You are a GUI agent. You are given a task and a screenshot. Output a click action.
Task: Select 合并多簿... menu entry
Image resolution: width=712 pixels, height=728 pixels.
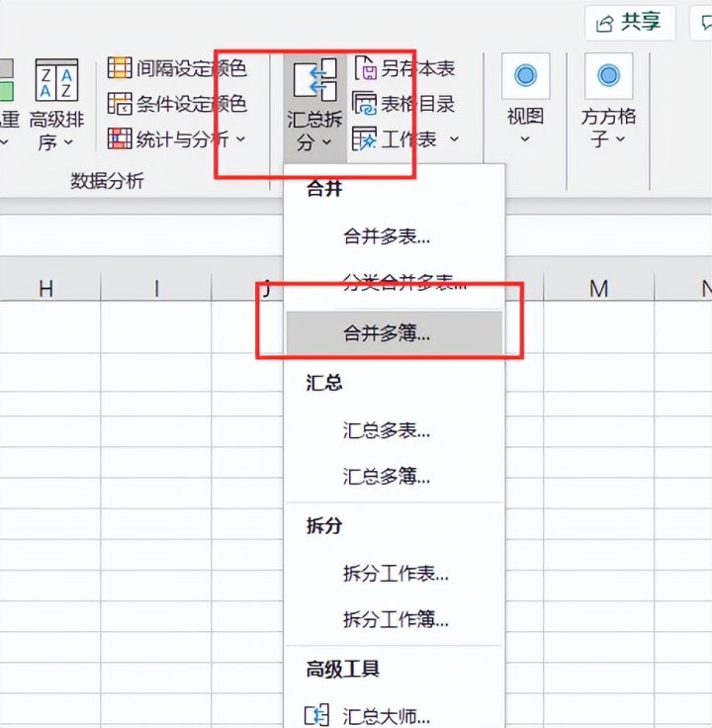coord(394,333)
